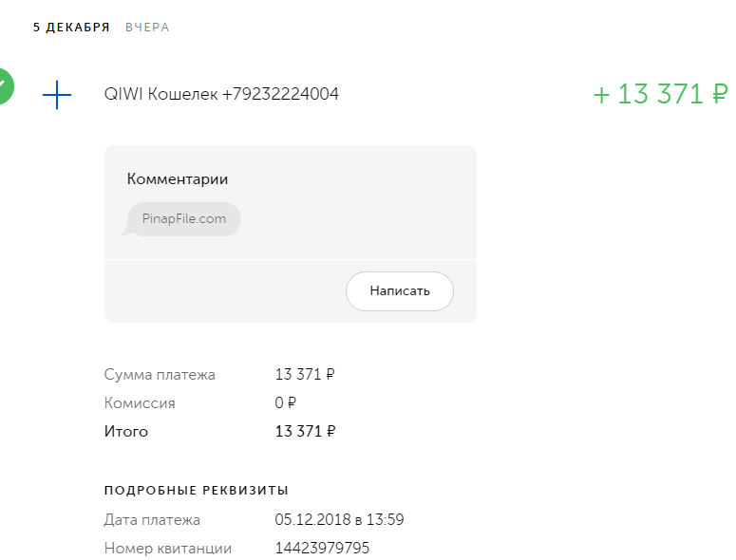Click the Сумма платежа value 13 371 ₽
This screenshot has width=736, height=560.
[x=305, y=375]
